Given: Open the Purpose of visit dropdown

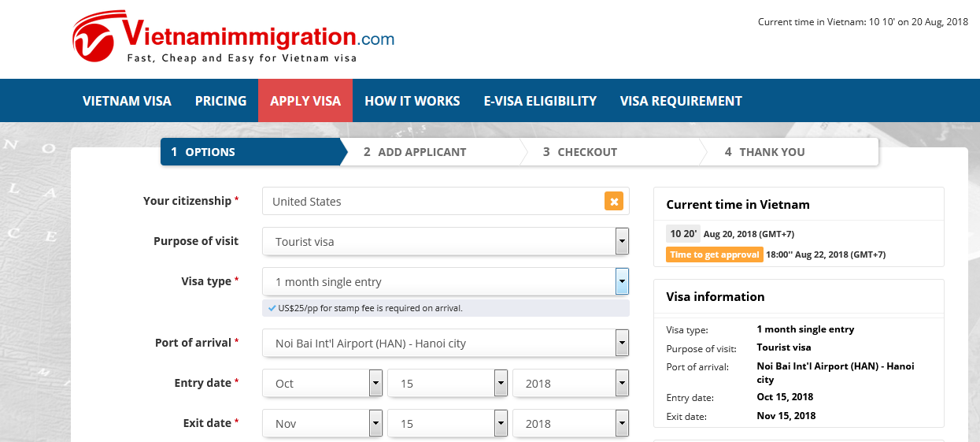Looking at the screenshot, I should (446, 242).
